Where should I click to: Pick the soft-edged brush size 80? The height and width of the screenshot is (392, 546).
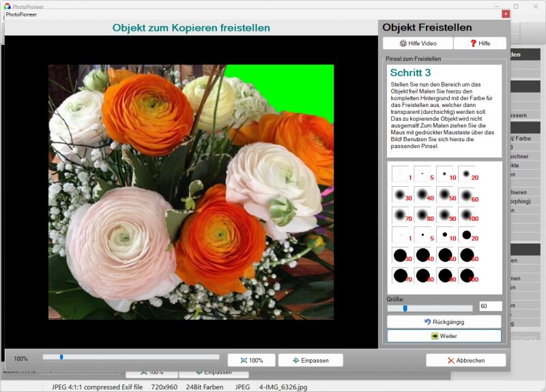pyautogui.click(x=423, y=215)
